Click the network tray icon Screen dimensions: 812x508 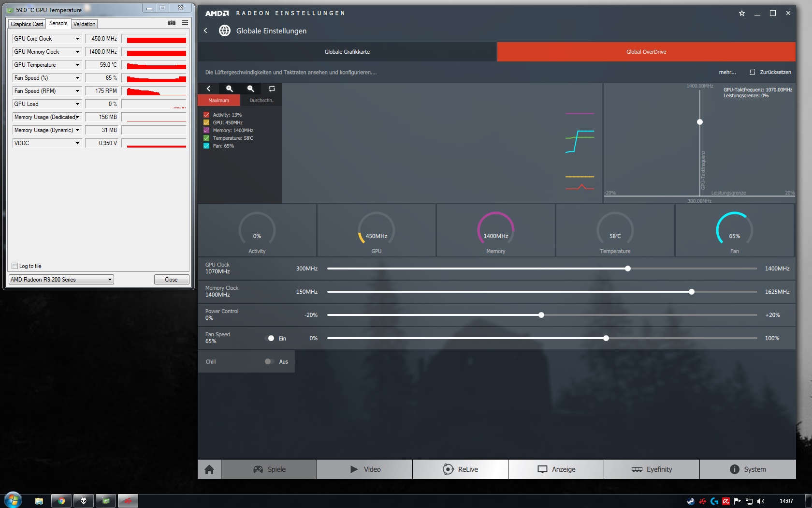pyautogui.click(x=749, y=501)
